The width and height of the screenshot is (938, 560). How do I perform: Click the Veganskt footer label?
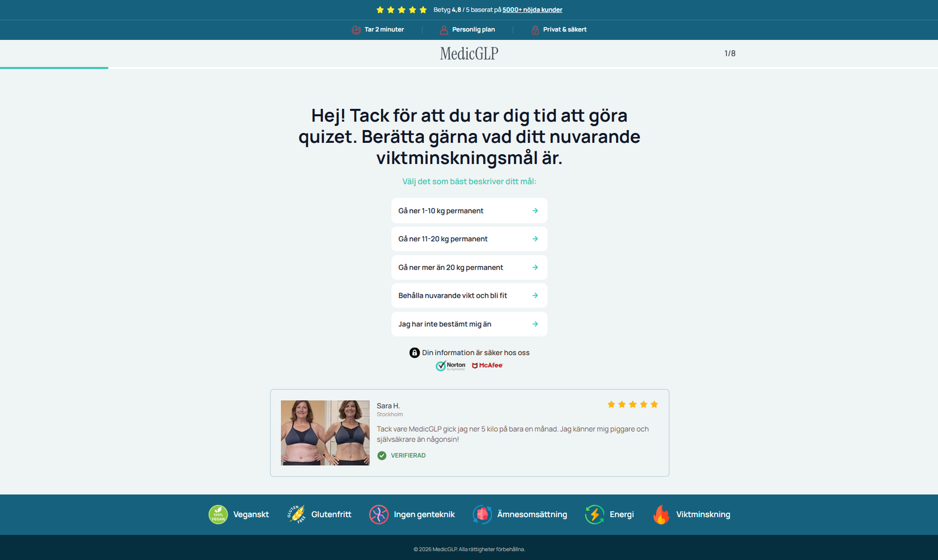coord(251,514)
